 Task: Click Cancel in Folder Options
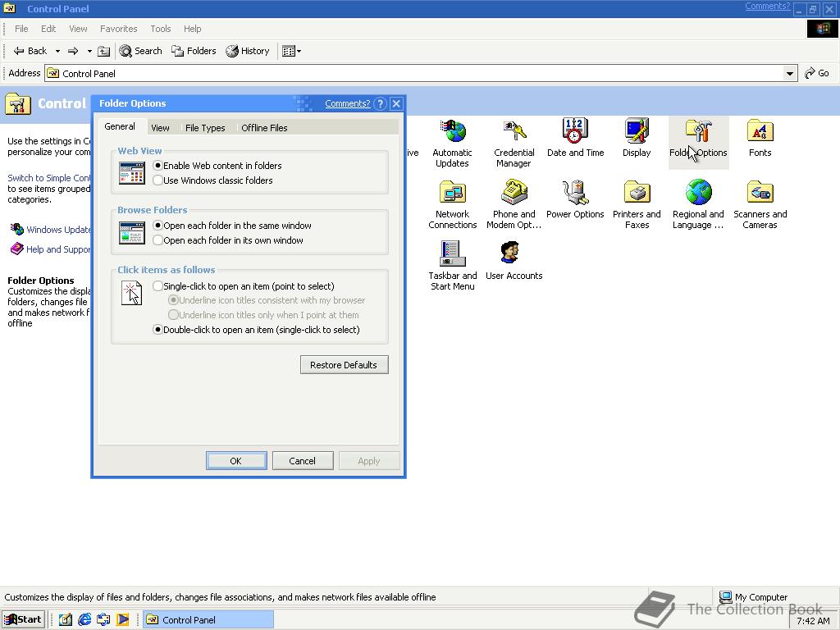pyautogui.click(x=303, y=461)
